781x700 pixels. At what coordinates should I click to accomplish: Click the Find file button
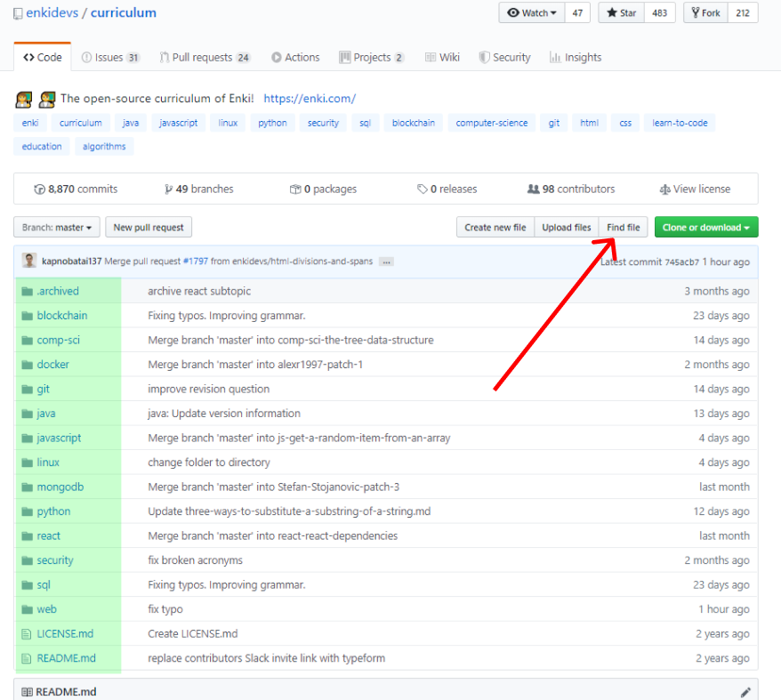point(623,227)
